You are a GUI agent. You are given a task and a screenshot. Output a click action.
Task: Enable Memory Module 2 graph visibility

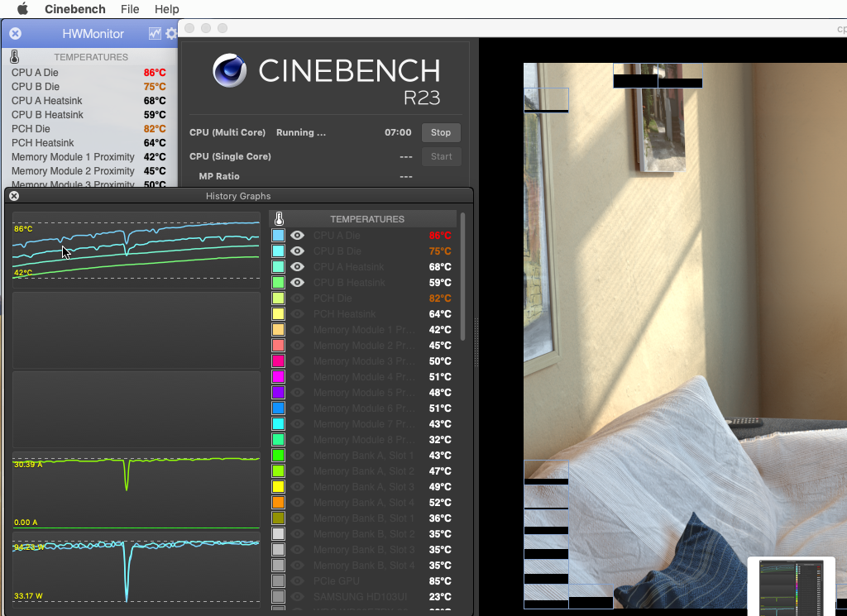point(297,346)
